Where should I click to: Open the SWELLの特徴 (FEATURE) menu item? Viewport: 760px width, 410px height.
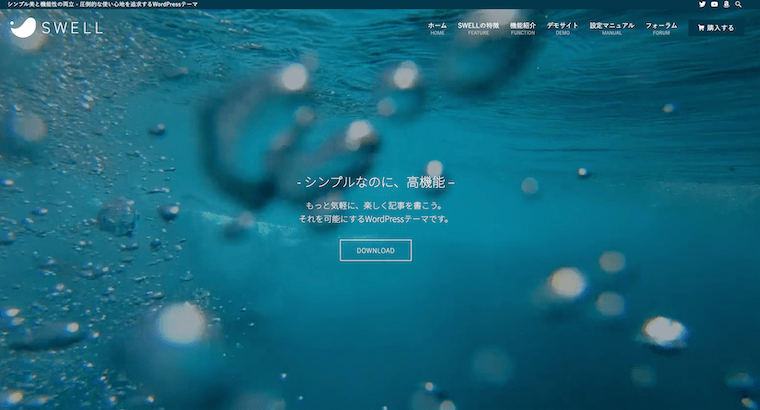pos(479,28)
